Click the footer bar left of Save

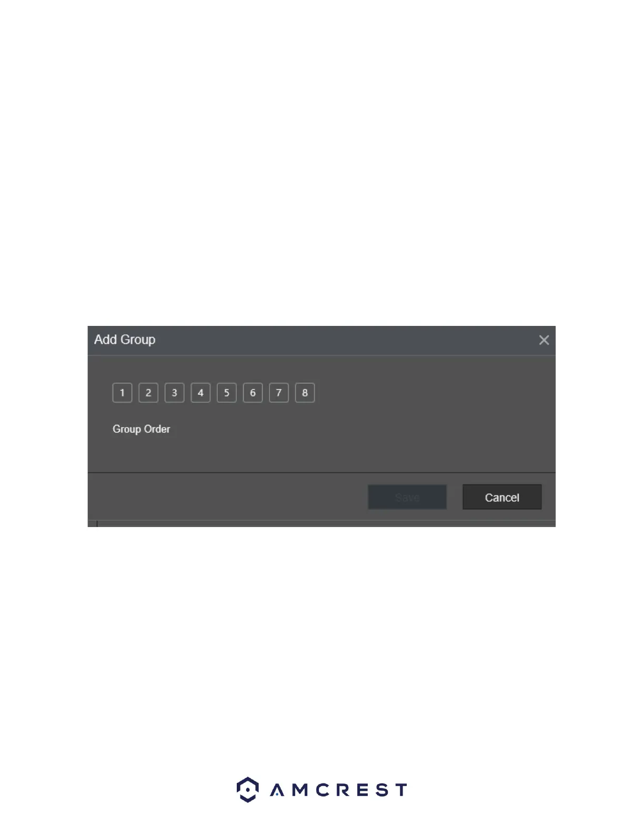pos(226,497)
